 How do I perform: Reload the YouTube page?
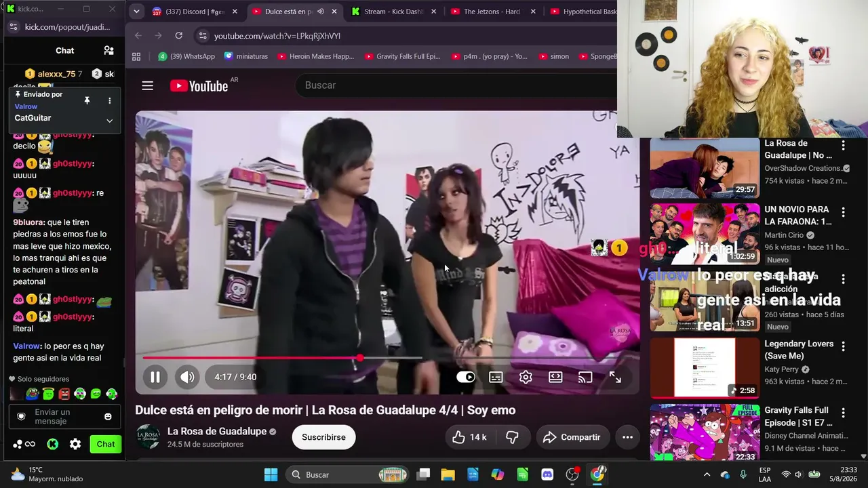(178, 35)
